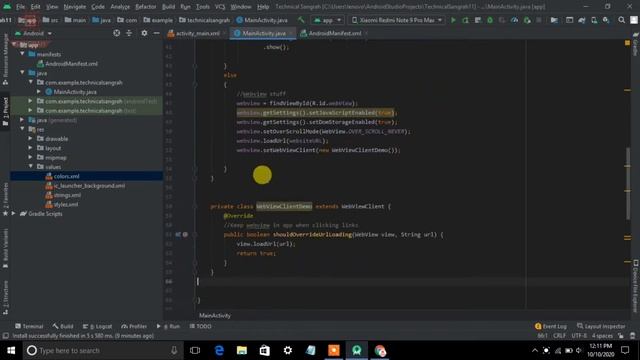Open the SDK Manager icon
Screen dimensions: 640x360
pyautogui.click(x=606, y=20)
